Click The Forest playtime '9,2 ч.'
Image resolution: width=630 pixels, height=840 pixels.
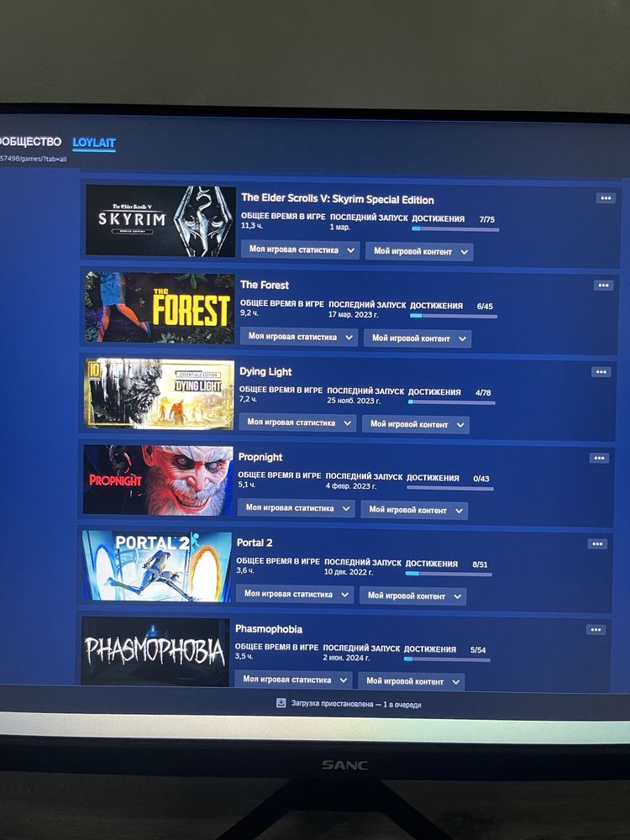point(249,312)
